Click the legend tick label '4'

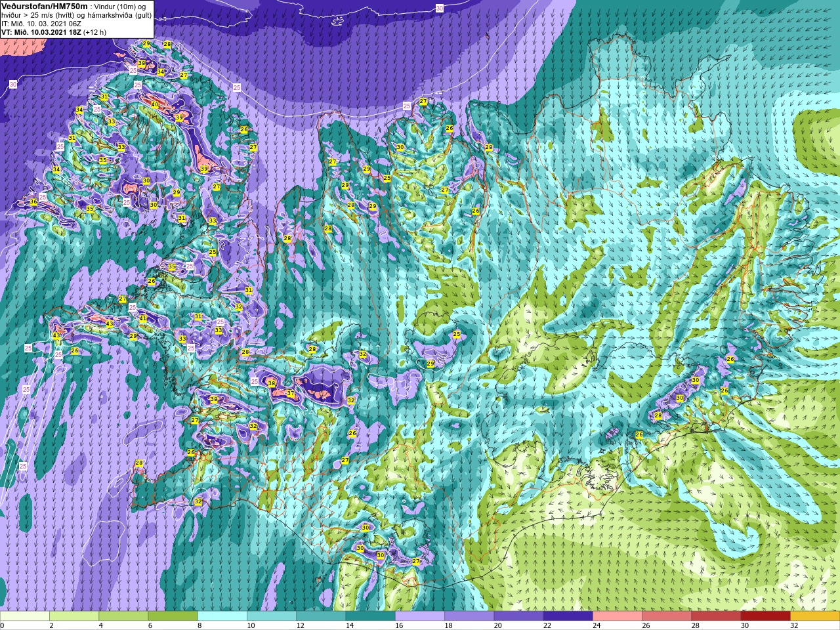tap(100, 625)
